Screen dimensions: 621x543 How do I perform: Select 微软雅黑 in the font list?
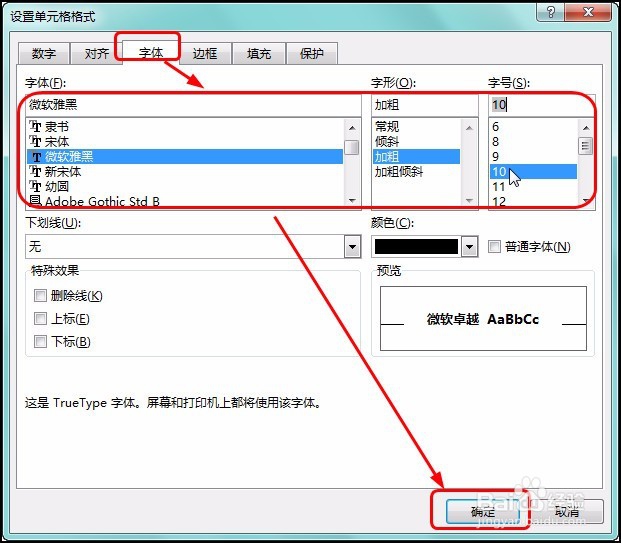point(185,156)
